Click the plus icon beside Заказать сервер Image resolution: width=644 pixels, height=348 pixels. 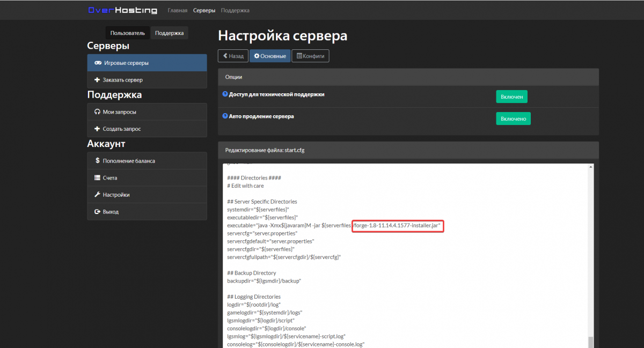(97, 80)
